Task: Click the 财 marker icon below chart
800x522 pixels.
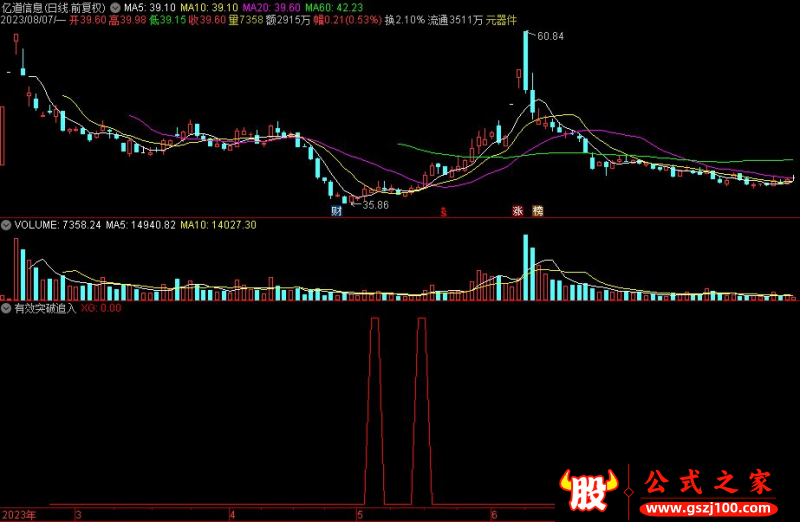Action: point(336,211)
